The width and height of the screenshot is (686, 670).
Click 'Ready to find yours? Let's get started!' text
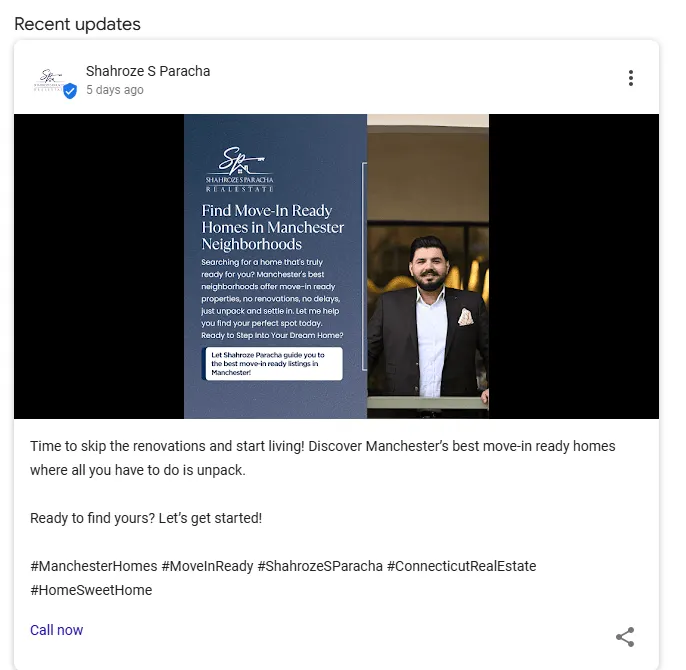[146, 518]
